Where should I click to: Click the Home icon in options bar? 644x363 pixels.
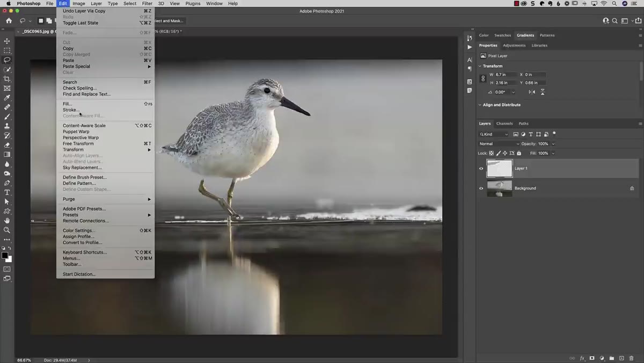[x=9, y=21]
